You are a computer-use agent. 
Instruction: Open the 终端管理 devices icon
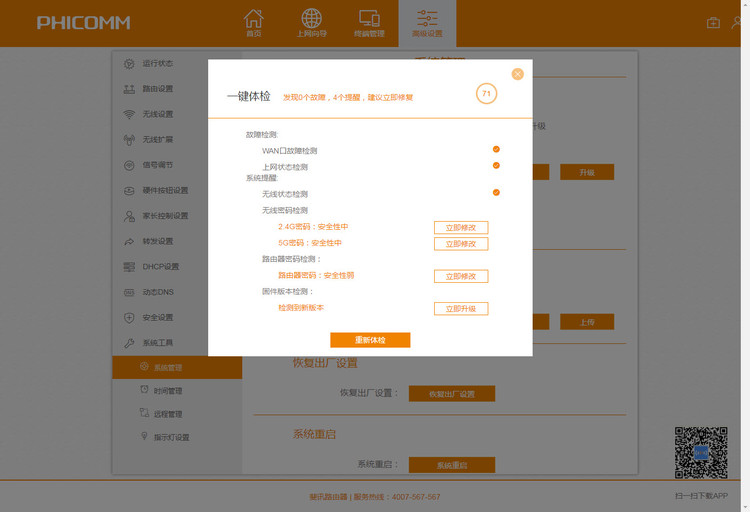point(369,18)
